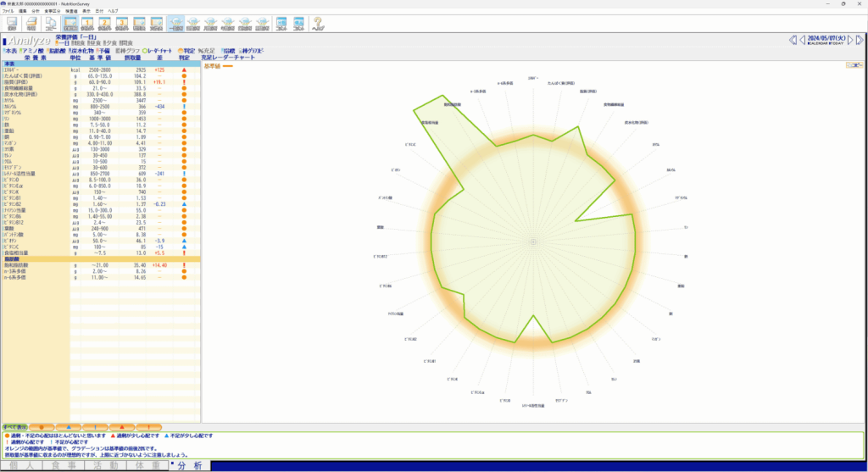Screen dimensions: 868x472
Task: Filter by orange circle judgment button
Action: 42,427
